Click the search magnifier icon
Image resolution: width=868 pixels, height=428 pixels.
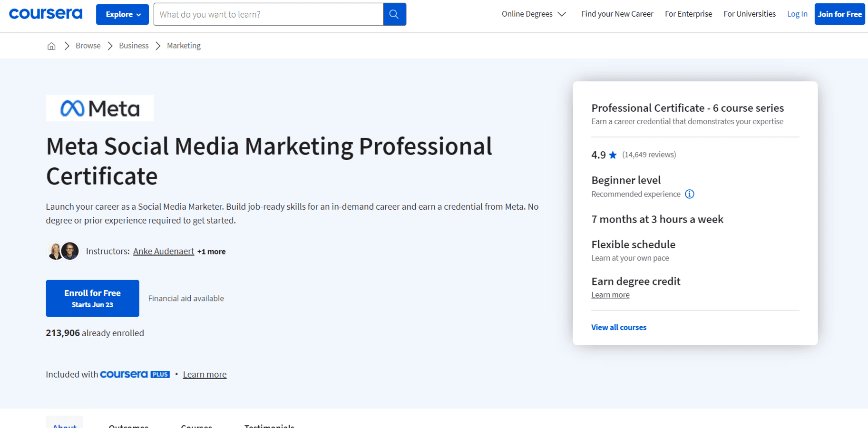[394, 14]
